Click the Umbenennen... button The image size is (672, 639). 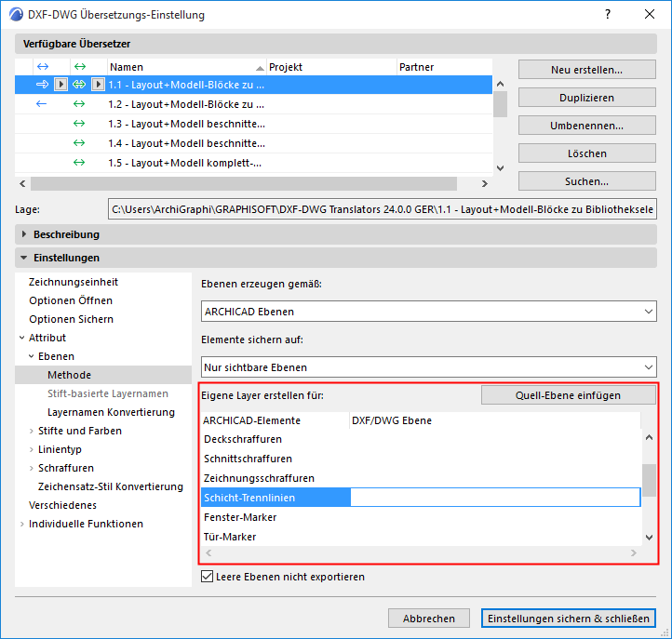coord(586,125)
